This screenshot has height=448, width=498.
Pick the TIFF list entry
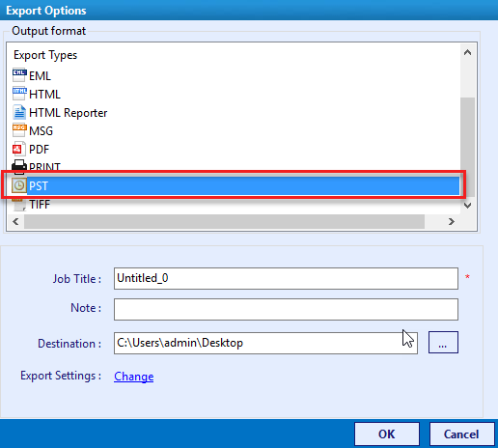click(40, 205)
